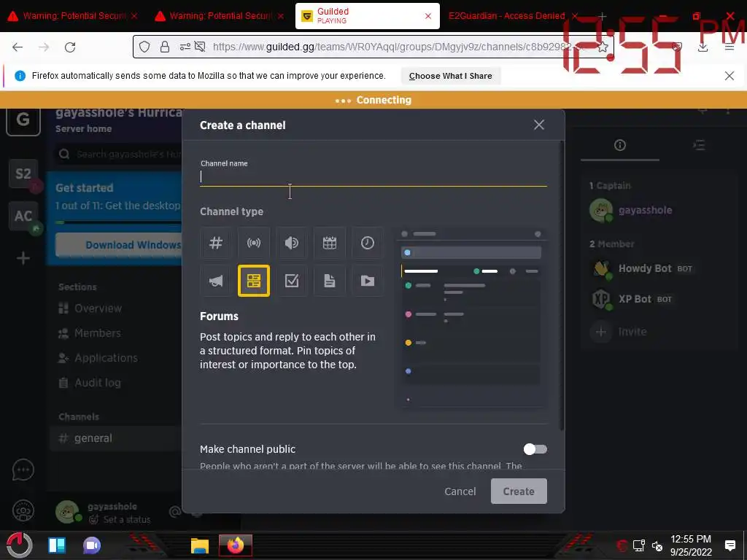747x560 pixels.
Task: Click the Search server field
Action: coord(119,155)
